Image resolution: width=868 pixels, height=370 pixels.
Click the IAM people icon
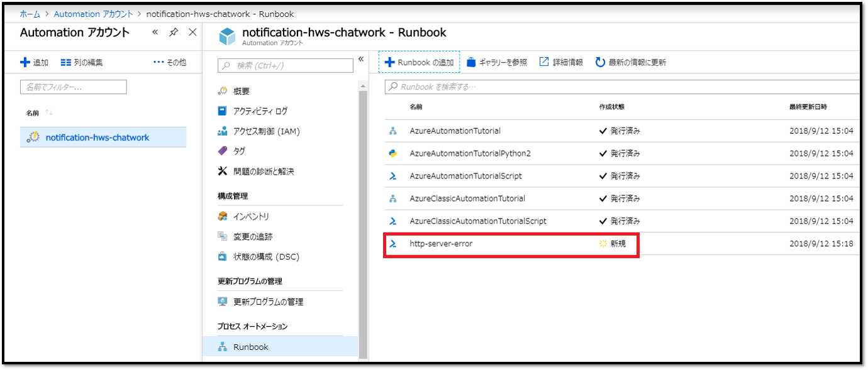222,131
